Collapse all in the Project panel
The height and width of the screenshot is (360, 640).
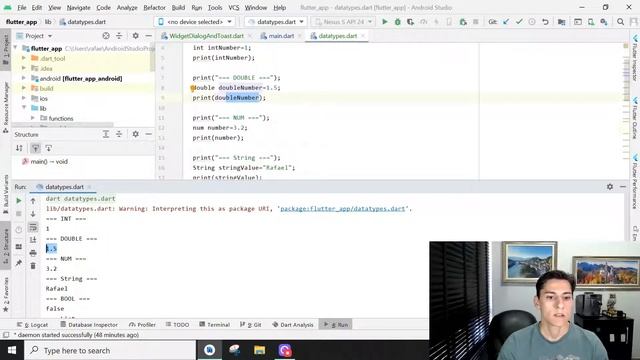pyautogui.click(x=119, y=36)
